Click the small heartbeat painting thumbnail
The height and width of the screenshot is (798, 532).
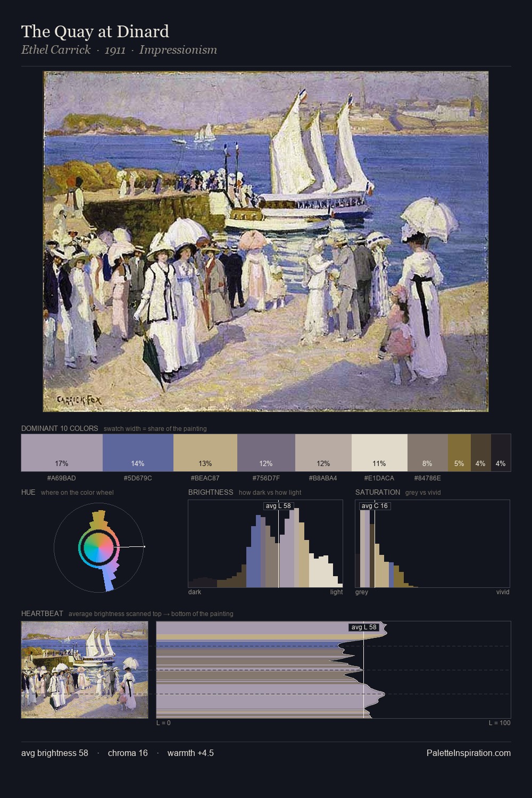[x=85, y=670]
